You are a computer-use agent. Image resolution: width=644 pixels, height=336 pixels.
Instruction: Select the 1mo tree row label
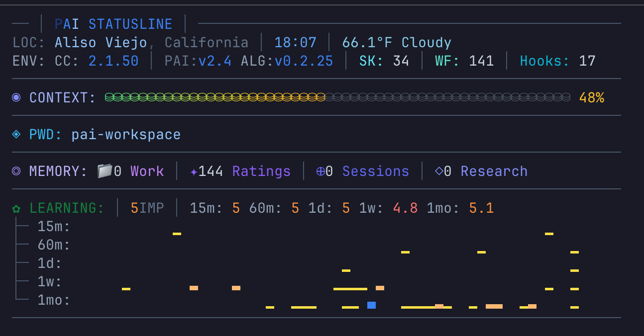tap(54, 300)
